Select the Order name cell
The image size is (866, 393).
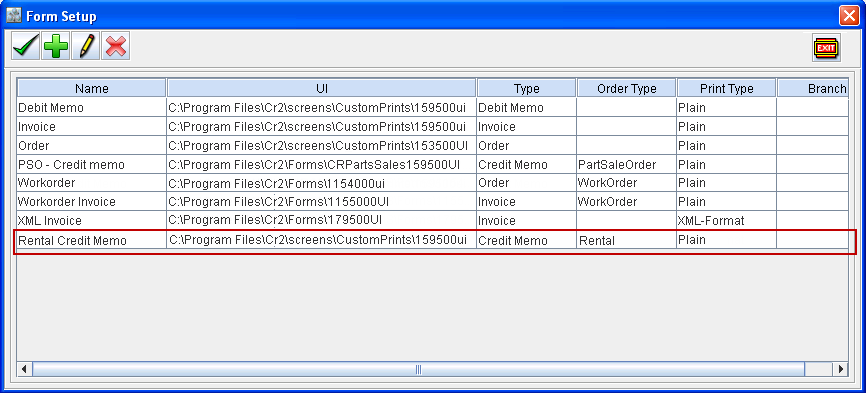(x=92, y=146)
